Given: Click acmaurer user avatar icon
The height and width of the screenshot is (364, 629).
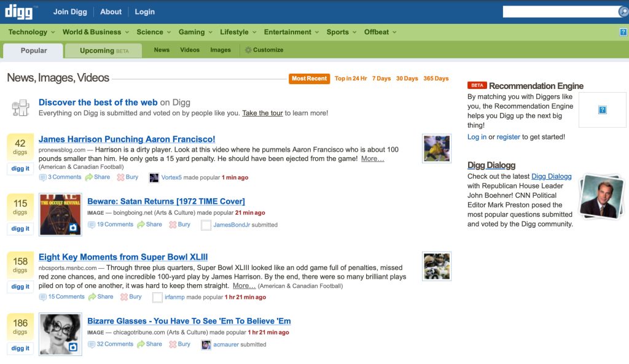Looking at the screenshot, I should click(x=206, y=345).
